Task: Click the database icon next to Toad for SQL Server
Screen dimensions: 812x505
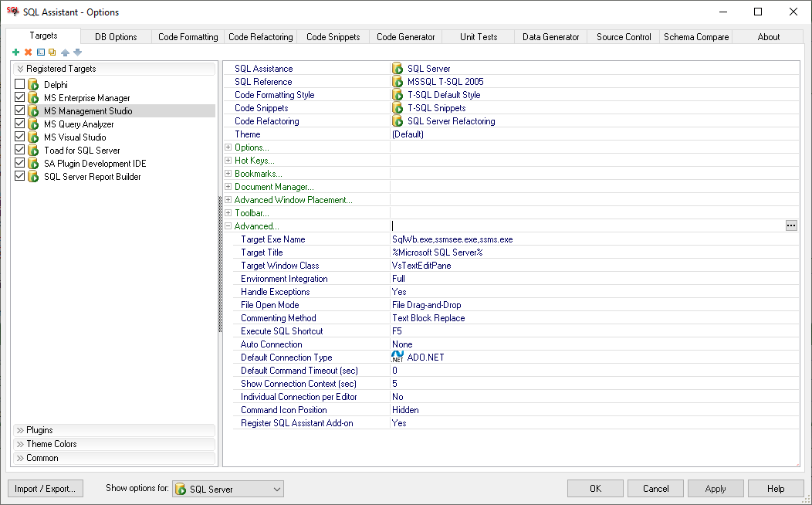Action: pos(34,151)
